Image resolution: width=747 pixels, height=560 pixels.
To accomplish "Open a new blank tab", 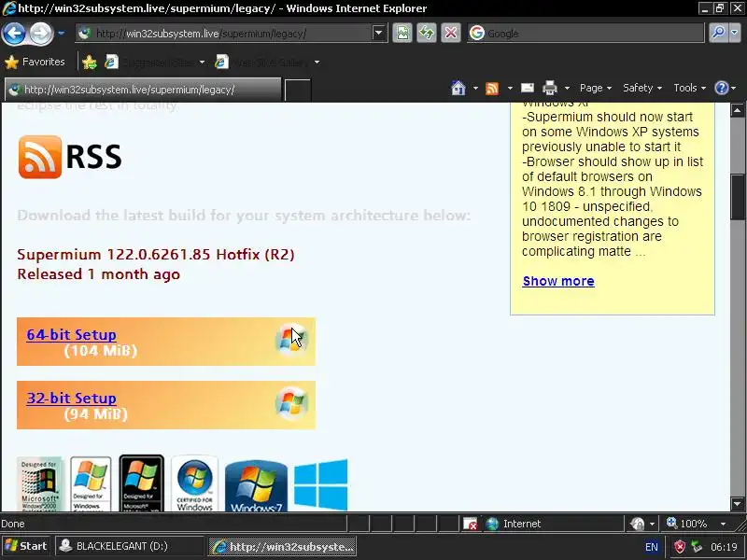I will pyautogui.click(x=298, y=91).
